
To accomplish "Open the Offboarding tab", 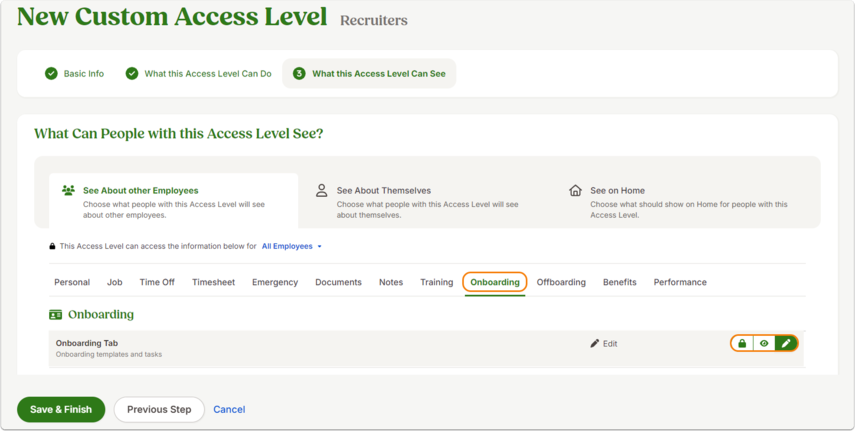I will coord(561,282).
